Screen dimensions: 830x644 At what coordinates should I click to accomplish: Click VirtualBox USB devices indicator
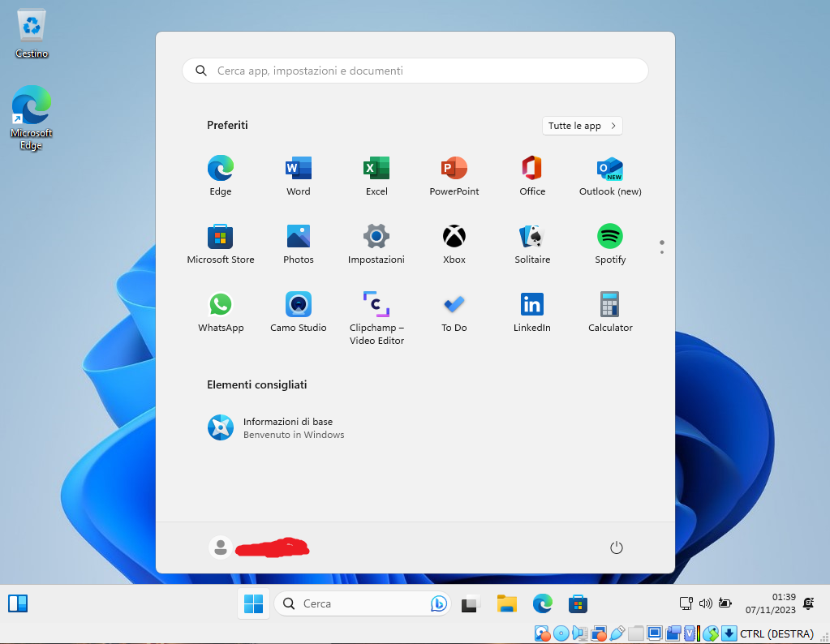(x=617, y=633)
